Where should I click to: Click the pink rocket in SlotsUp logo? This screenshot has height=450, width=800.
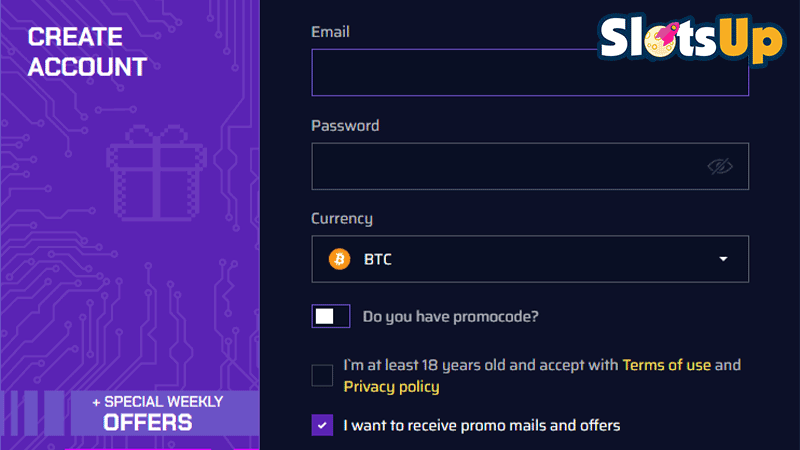coord(667,33)
